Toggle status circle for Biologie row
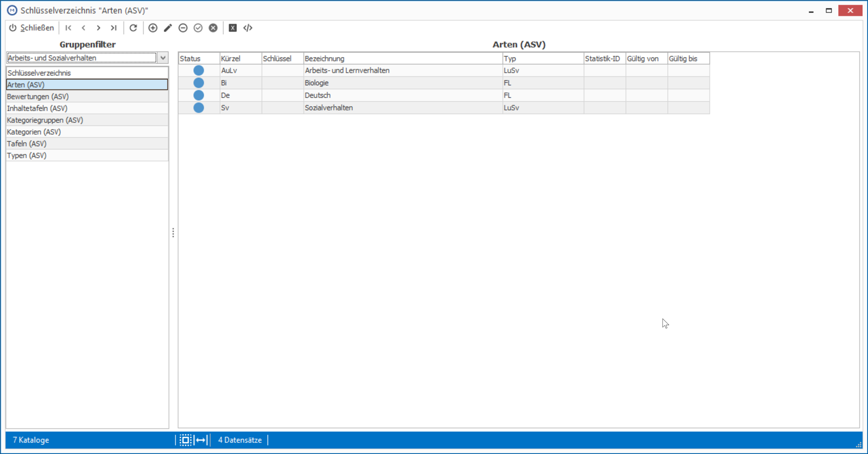 coord(199,83)
